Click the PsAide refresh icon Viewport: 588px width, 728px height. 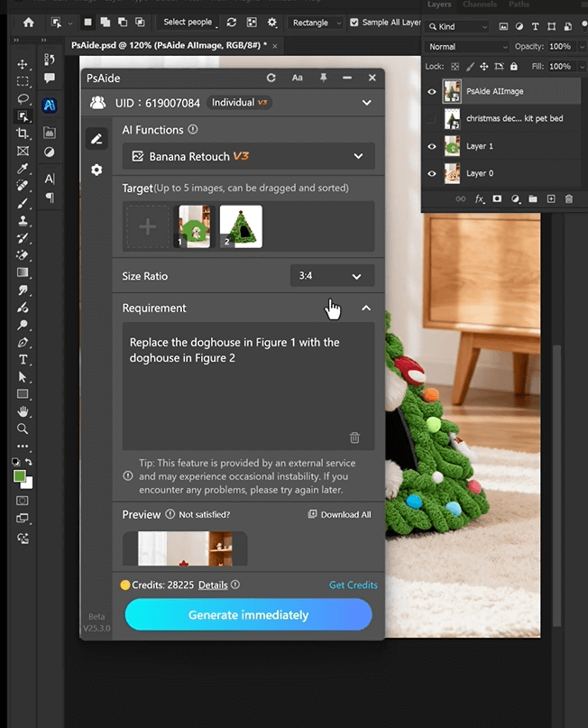point(271,78)
